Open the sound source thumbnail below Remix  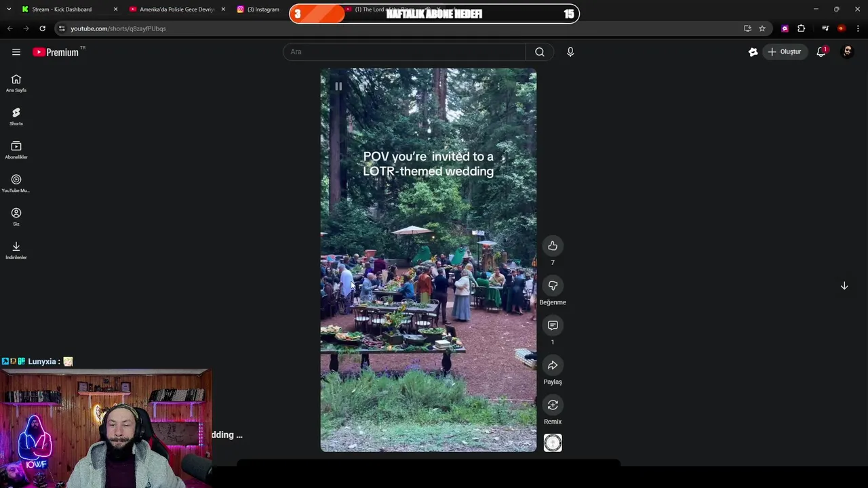click(x=553, y=443)
